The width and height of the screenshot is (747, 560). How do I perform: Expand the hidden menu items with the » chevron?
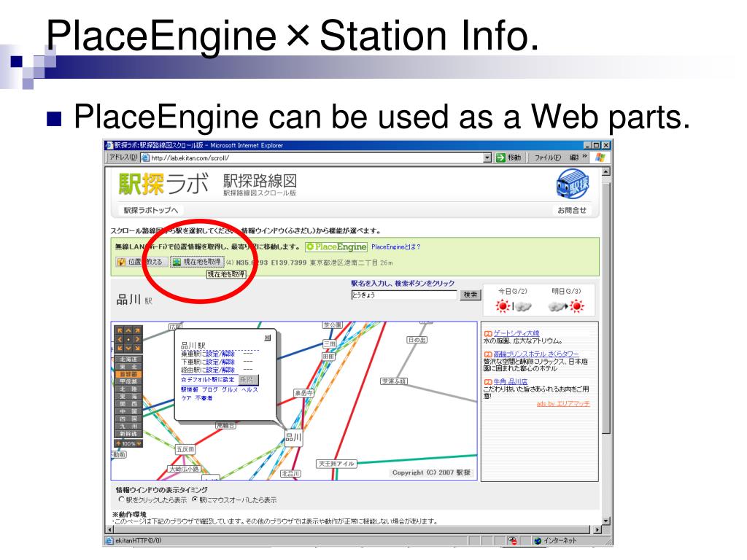[584, 157]
